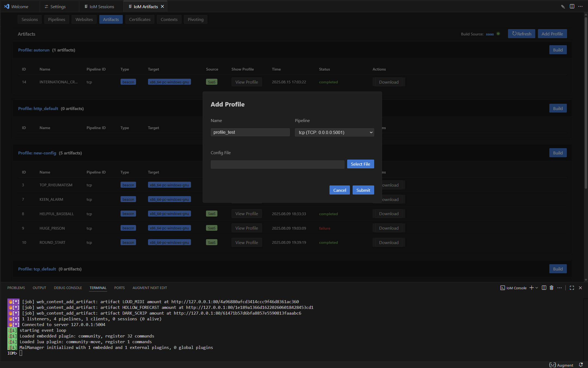Screen dimensions: 588x368
Task: Open the terminal launch profile chevron
Action: [x=537, y=288]
